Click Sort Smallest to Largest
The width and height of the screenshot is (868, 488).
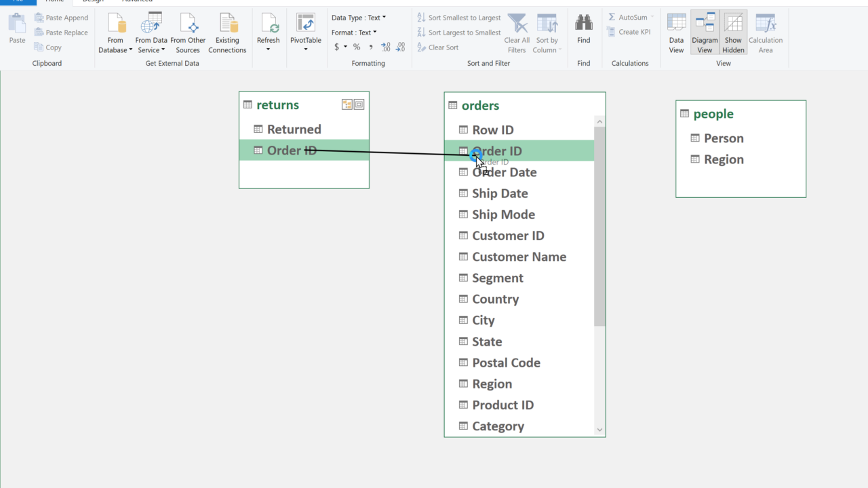click(x=459, y=18)
